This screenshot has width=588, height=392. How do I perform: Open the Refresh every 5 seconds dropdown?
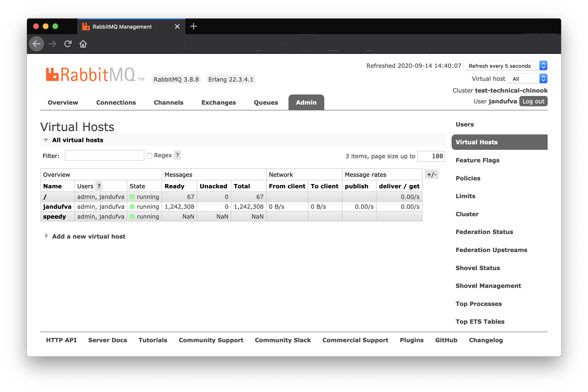point(505,66)
